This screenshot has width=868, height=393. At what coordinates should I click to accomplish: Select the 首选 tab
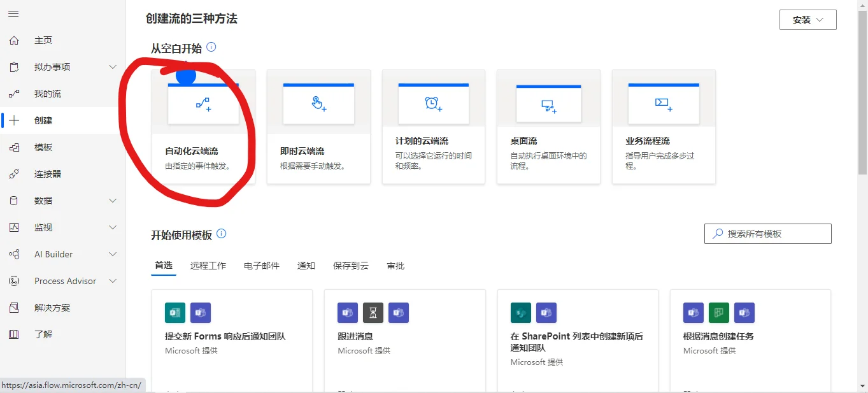(x=163, y=266)
